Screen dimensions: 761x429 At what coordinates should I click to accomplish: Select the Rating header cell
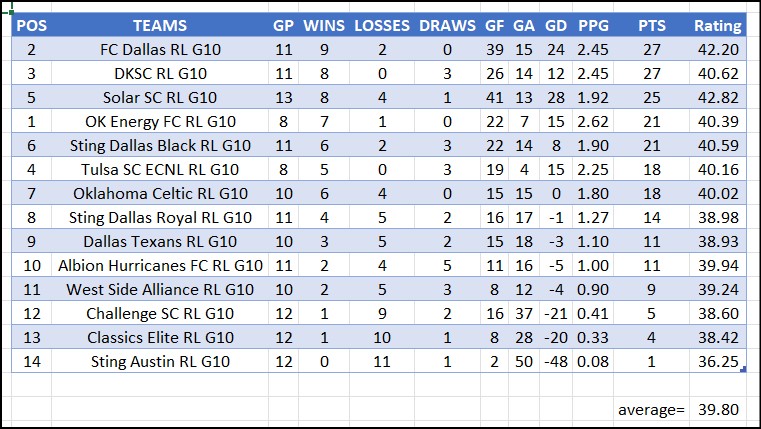718,25
